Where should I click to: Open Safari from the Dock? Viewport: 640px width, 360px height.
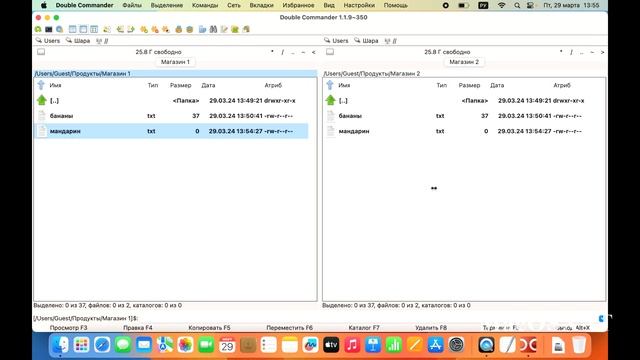click(x=102, y=345)
